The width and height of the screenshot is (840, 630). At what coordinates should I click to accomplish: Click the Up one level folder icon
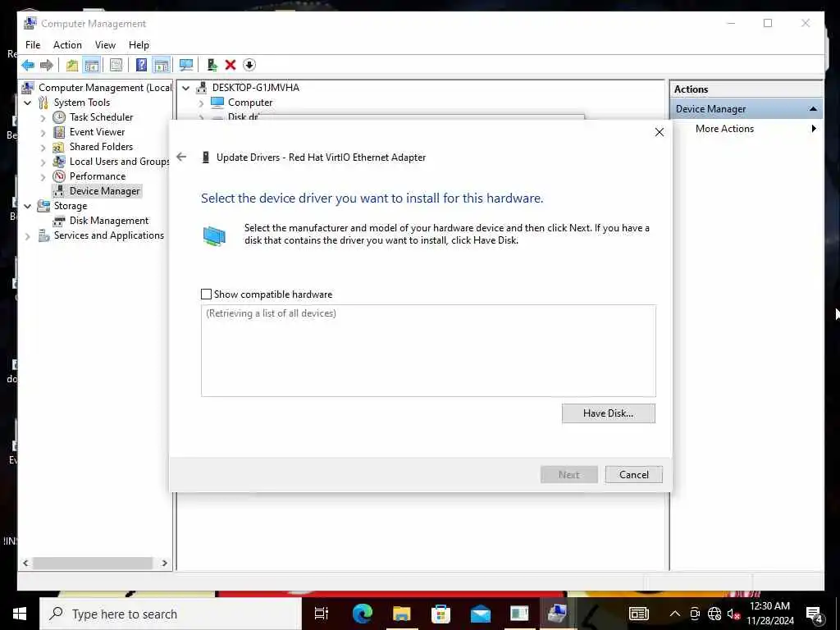click(72, 66)
